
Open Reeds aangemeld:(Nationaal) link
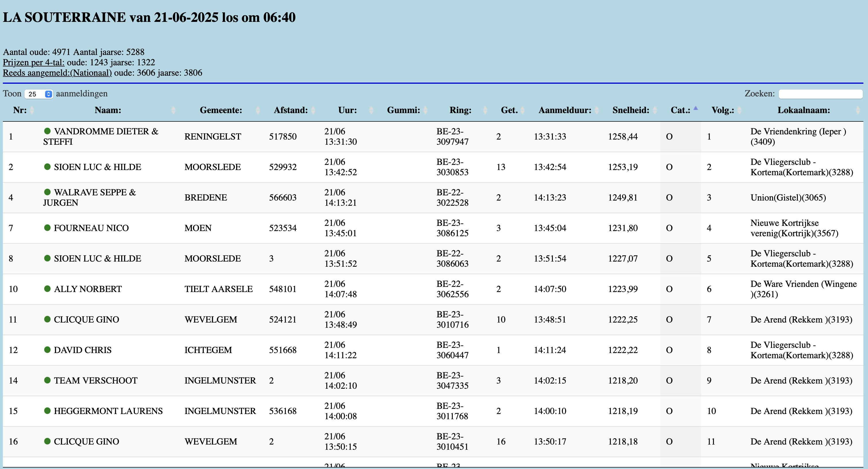click(57, 73)
